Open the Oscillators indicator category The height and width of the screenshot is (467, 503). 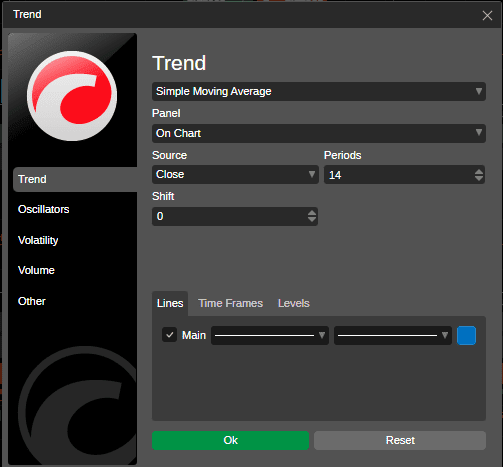(x=43, y=209)
